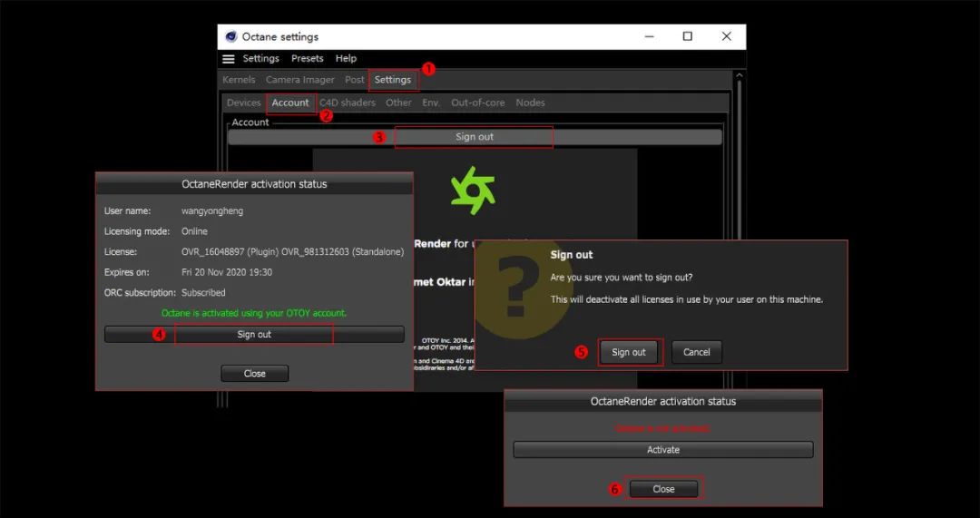Click the scrollbar up arrow in Octane settings
Screen dimensions: 980x518
[x=739, y=76]
